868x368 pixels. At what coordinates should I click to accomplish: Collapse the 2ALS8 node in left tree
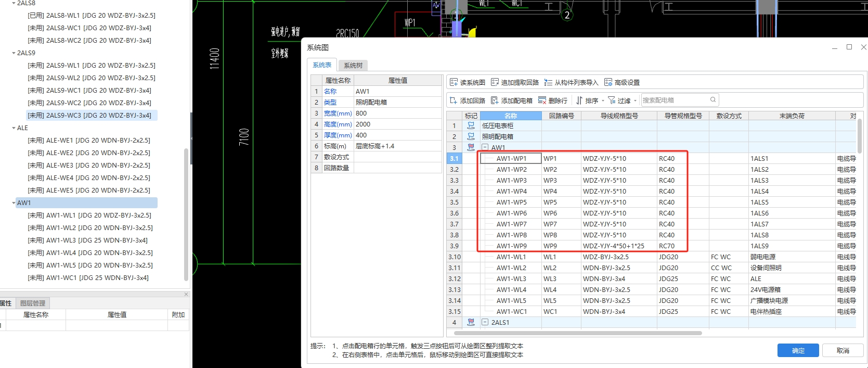14,3
